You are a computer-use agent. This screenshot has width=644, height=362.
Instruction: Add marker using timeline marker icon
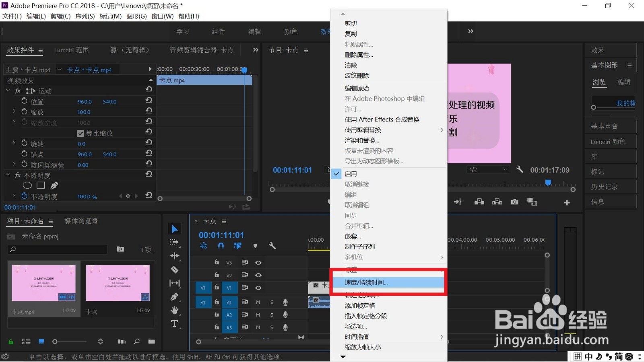point(255,246)
